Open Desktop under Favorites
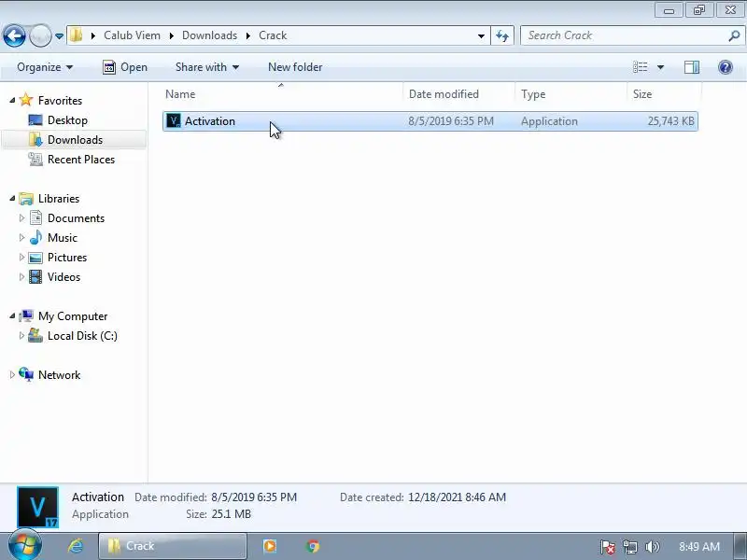The width and height of the screenshot is (747, 560). click(67, 120)
